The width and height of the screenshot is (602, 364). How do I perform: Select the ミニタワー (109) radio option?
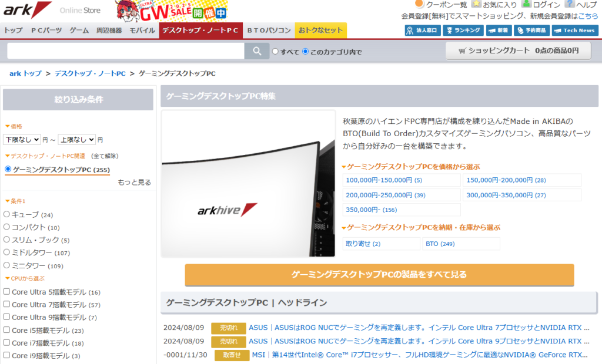point(6,265)
